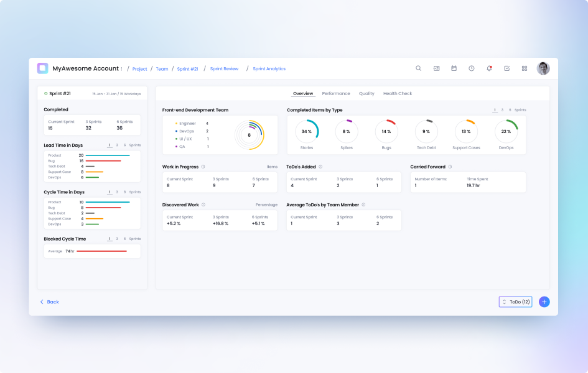Open notifications bell with red dot
588x373 pixels.
click(x=489, y=68)
